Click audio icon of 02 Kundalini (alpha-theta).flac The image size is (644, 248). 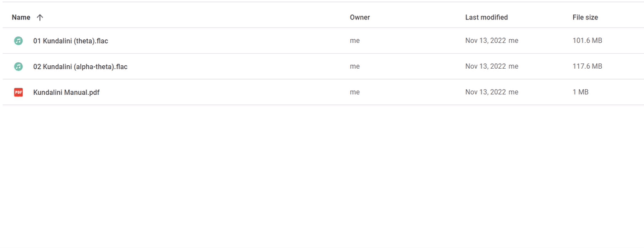18,66
